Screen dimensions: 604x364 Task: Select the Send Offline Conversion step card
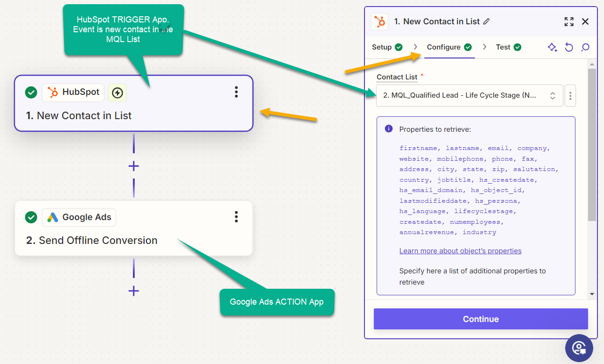[x=134, y=228]
